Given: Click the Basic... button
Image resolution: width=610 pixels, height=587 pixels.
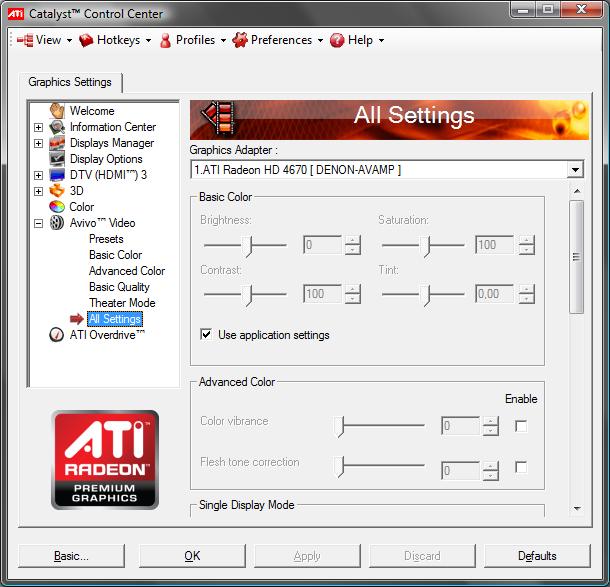Looking at the screenshot, I should click(x=71, y=556).
